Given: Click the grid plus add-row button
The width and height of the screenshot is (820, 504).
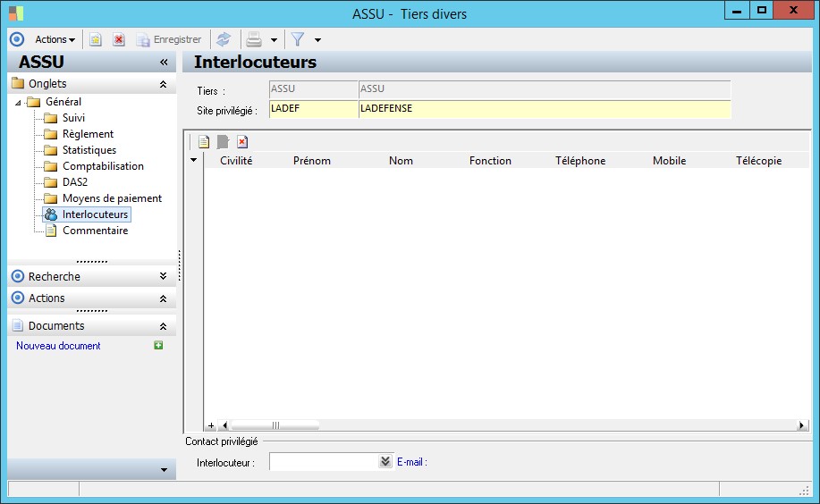Looking at the screenshot, I should [x=211, y=425].
